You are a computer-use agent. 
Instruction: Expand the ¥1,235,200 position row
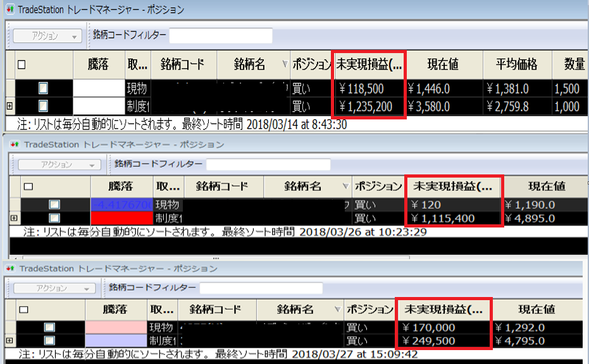(9, 105)
